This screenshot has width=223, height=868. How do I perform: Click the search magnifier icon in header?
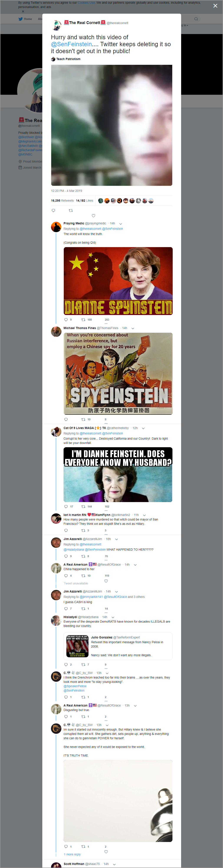196,19
